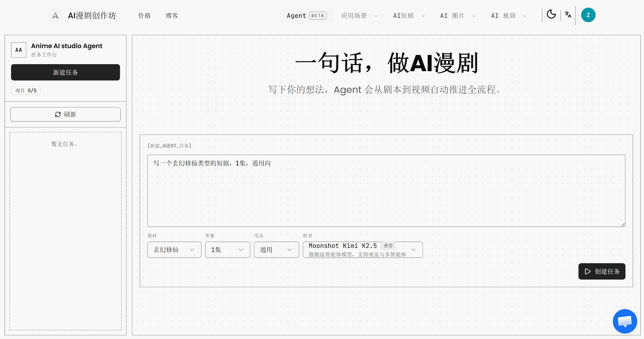Click the AI漫剧创作坊 logo icon
The height and width of the screenshot is (339, 644).
pos(55,15)
